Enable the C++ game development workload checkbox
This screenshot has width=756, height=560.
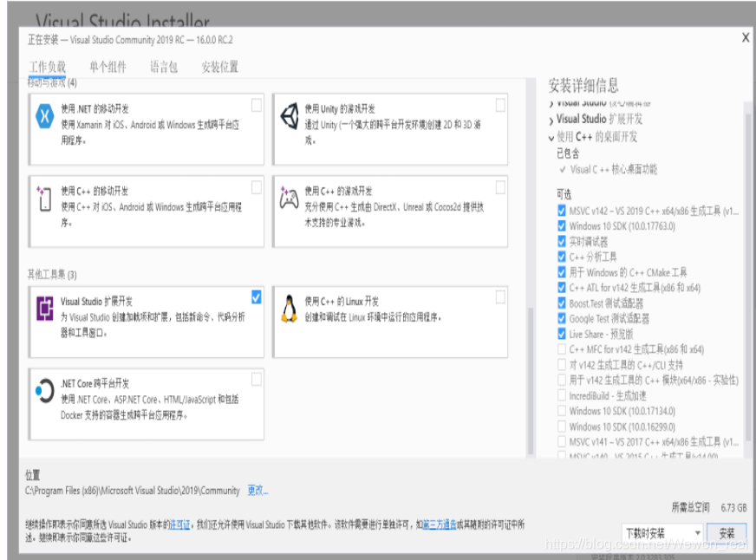coord(500,187)
